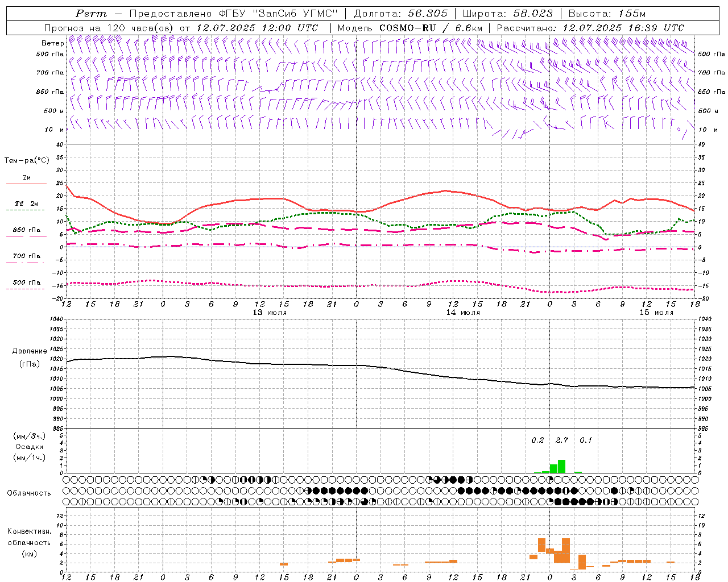Click the "(мм/1ч.)" precipitation unit label
Viewport: 728px width, 582px height.
pos(29,458)
